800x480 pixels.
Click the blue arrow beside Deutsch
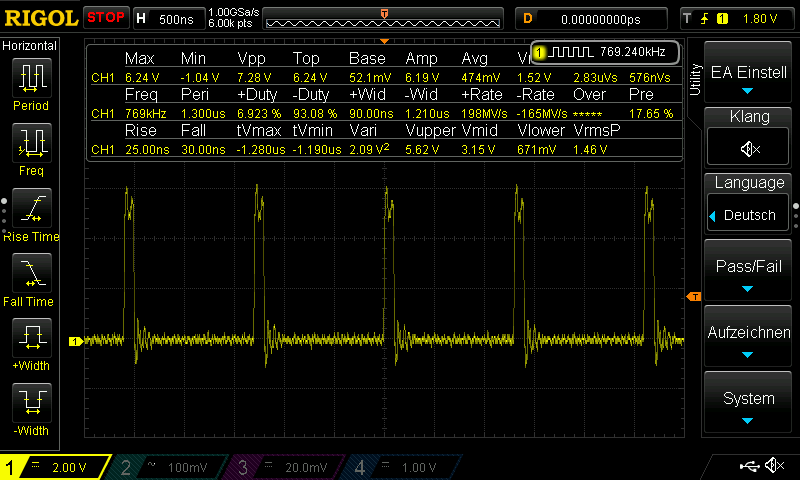coord(712,216)
